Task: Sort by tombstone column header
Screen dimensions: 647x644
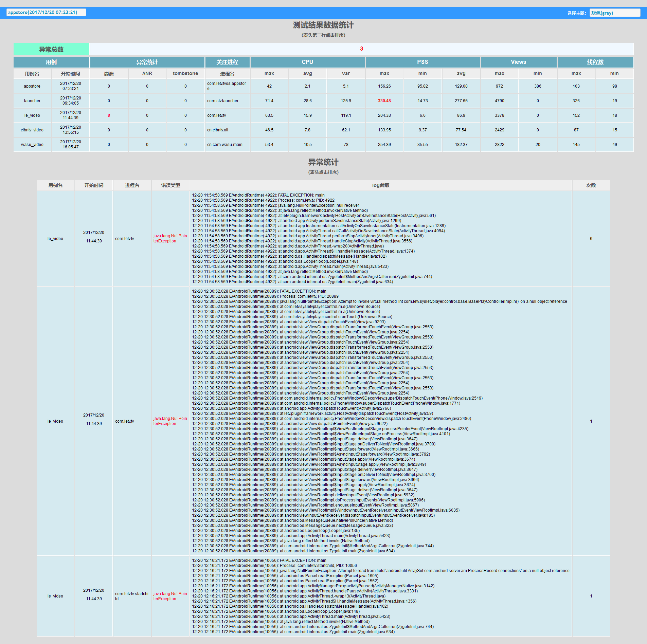Action: pos(185,74)
